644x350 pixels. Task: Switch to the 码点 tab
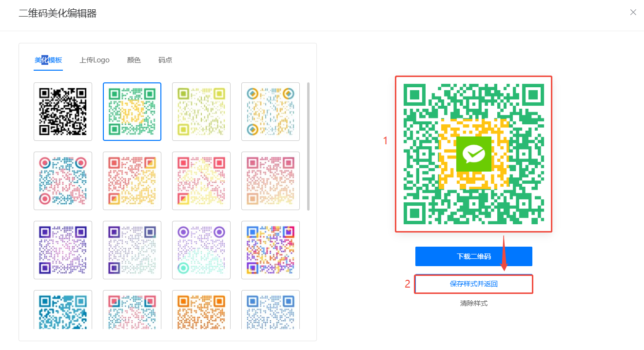click(x=165, y=60)
